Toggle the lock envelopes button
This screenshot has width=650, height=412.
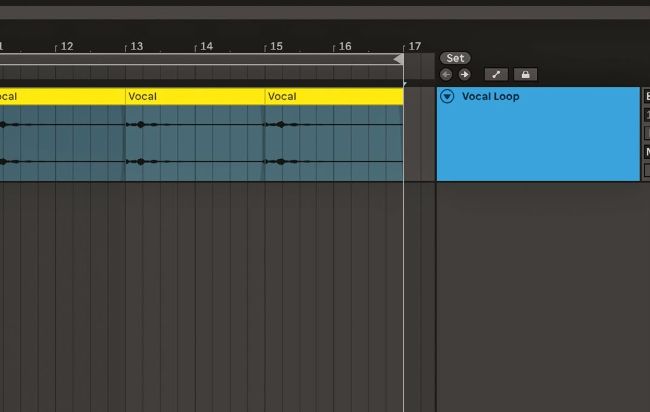pos(525,74)
